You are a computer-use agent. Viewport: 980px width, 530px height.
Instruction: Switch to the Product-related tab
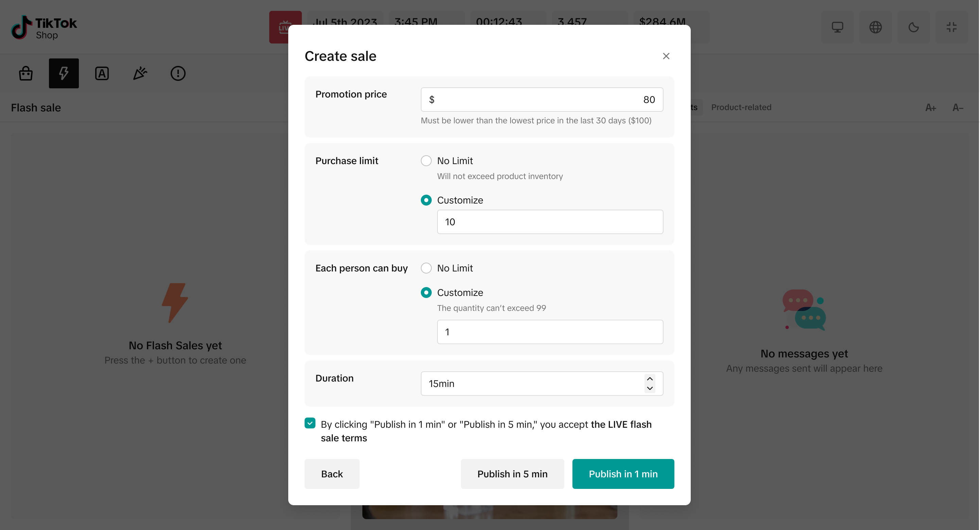741,107
